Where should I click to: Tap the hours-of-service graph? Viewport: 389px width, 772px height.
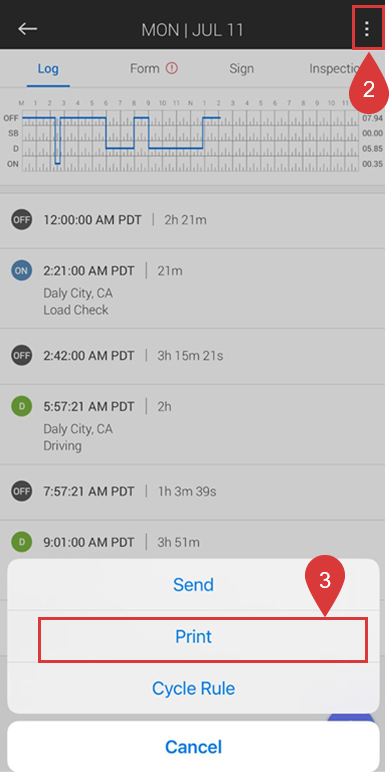[192, 137]
